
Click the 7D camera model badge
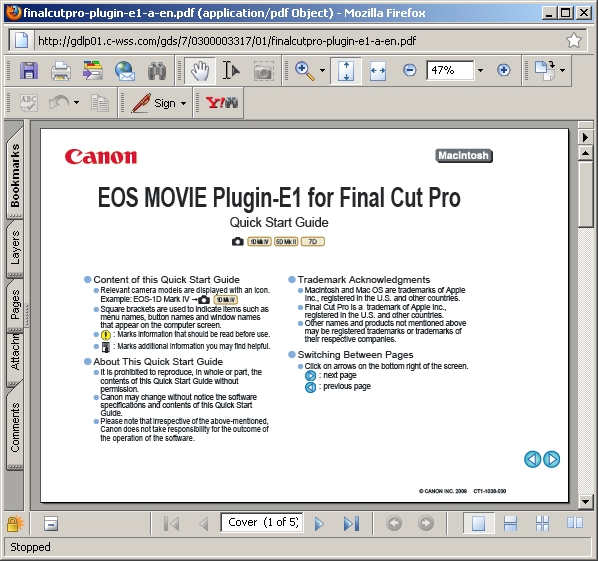click(x=313, y=242)
